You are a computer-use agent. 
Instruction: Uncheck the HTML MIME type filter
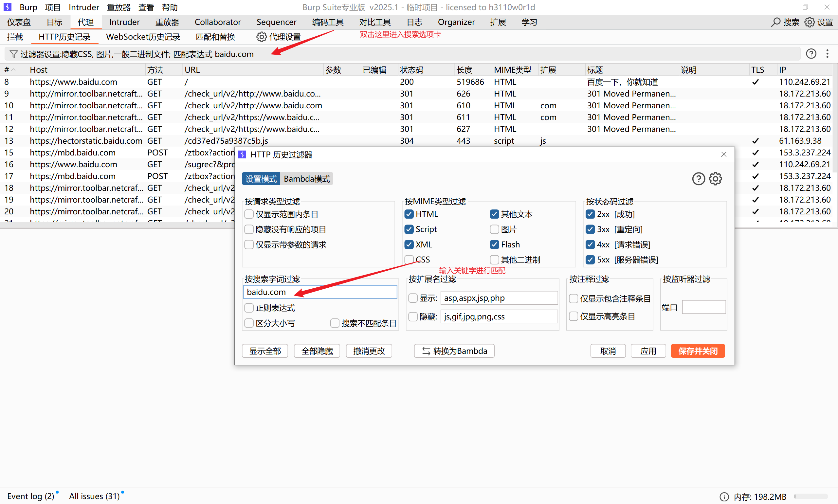[x=409, y=214]
